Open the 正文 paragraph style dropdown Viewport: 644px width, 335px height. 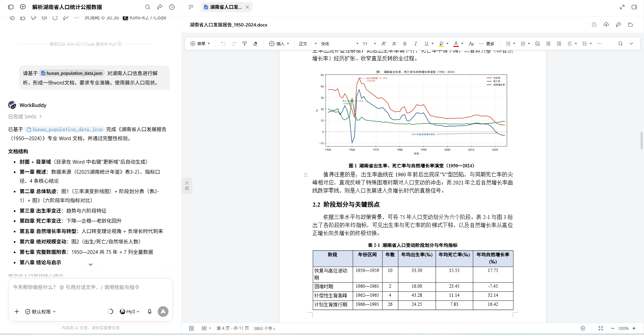(308, 44)
